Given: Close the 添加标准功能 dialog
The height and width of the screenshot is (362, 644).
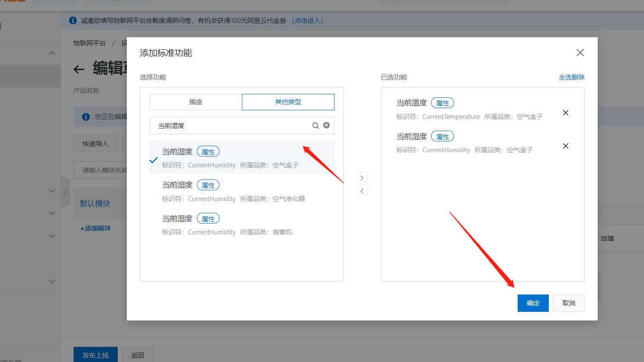Looking at the screenshot, I should click(580, 52).
